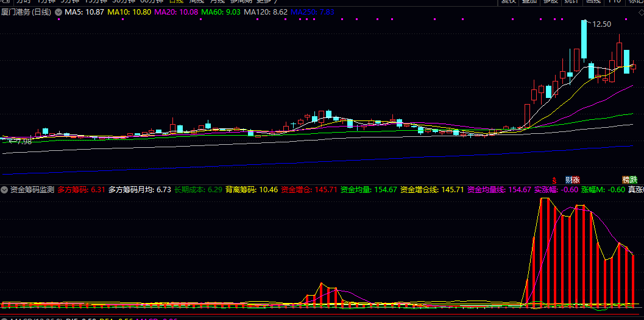644x320 pixels.
Task: Click the tall cyan candle at 12.50 peak
Action: click(x=584, y=39)
